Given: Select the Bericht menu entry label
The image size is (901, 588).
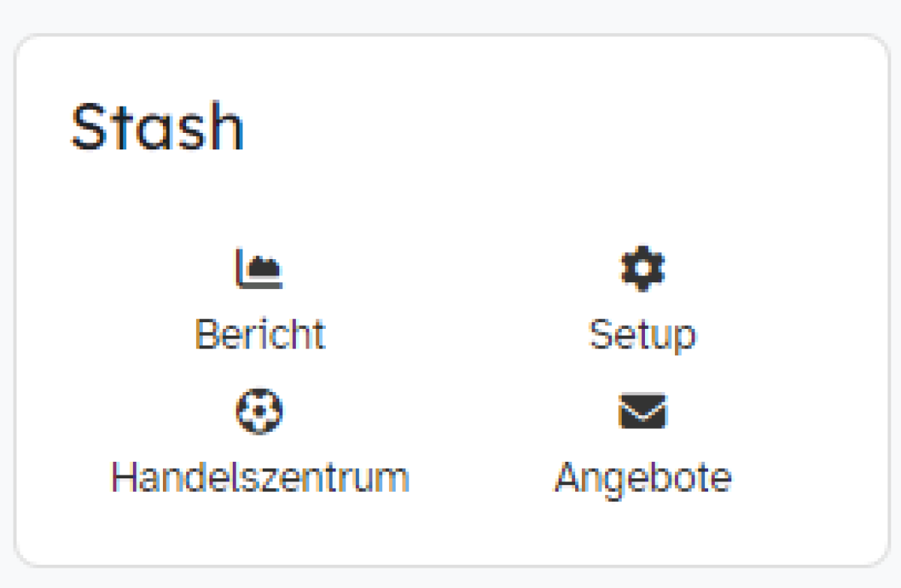Looking at the screenshot, I should click(x=260, y=333).
